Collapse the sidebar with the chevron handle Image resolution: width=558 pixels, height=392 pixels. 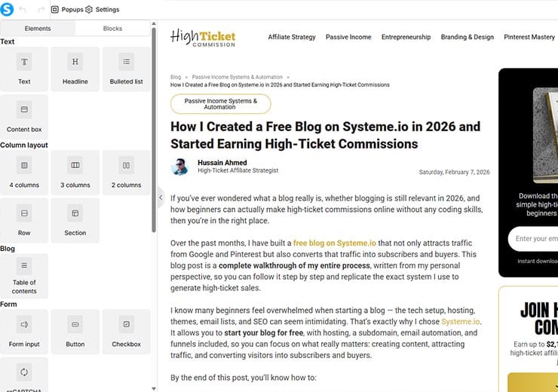[x=161, y=197]
